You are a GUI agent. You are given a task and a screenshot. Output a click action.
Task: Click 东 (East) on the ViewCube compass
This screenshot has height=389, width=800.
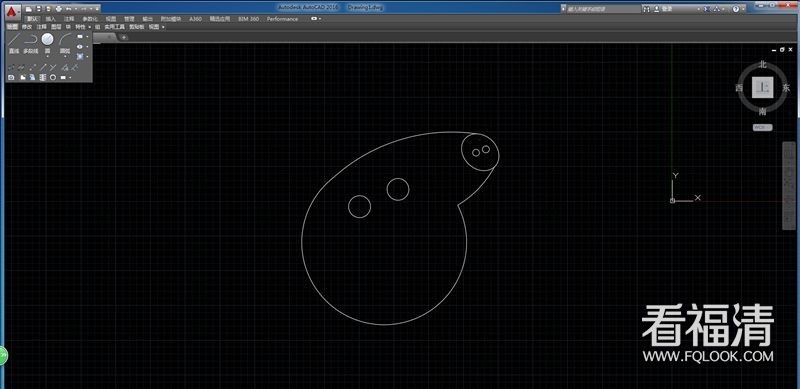tap(786, 87)
